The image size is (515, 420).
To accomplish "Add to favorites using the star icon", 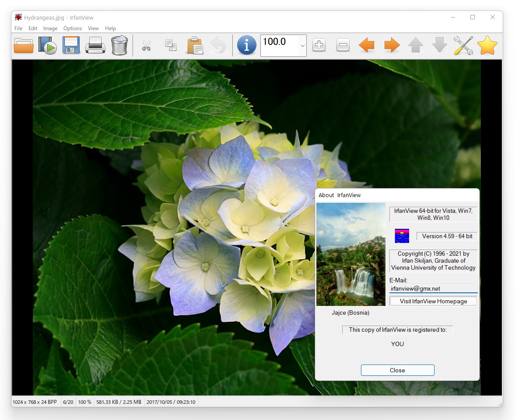I will point(487,45).
